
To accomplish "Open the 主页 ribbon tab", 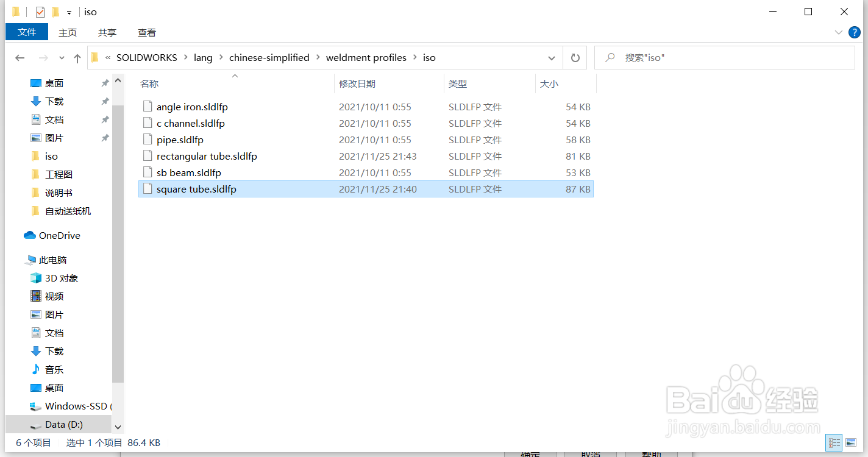I will point(68,32).
